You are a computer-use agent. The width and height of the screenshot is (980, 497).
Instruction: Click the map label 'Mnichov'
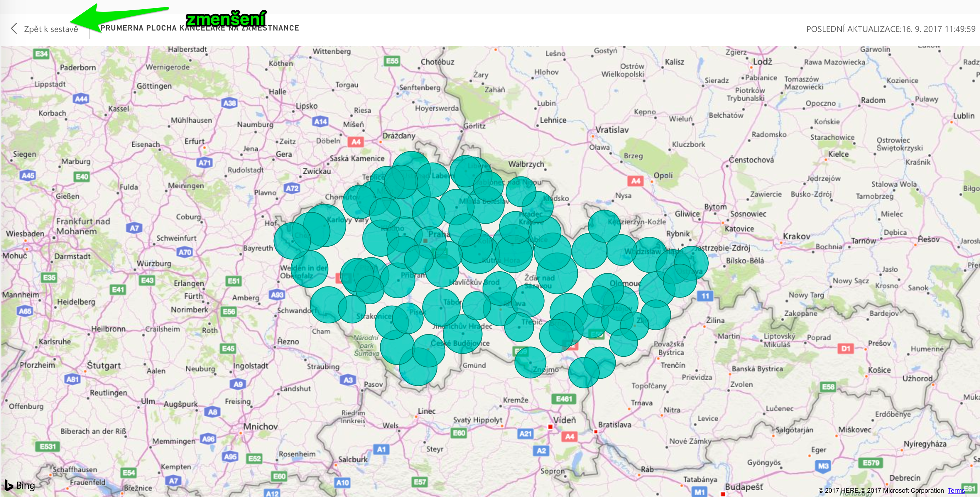261,426
